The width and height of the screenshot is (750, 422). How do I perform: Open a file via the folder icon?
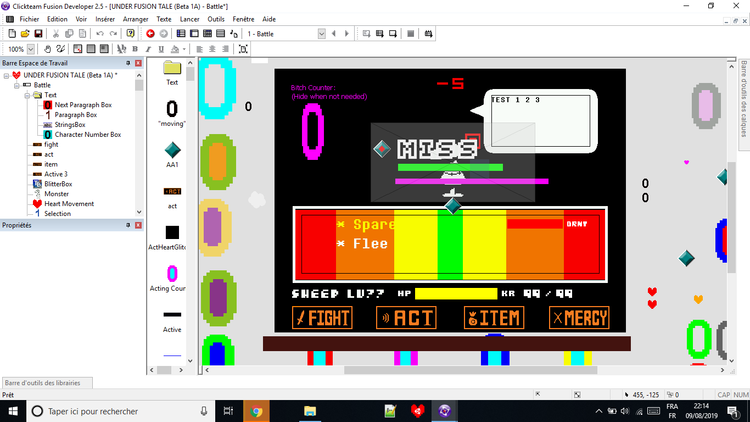[25, 33]
